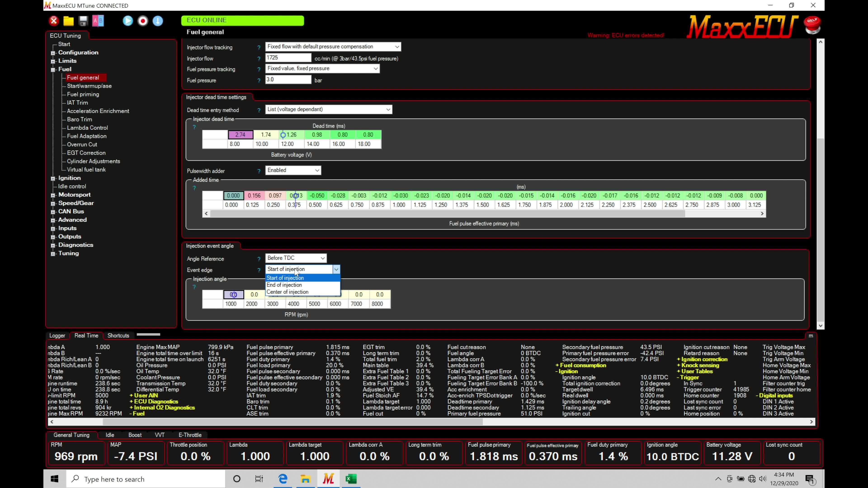Collapse the Fuel tree node
The width and height of the screenshot is (868, 488).
pyautogui.click(x=53, y=70)
